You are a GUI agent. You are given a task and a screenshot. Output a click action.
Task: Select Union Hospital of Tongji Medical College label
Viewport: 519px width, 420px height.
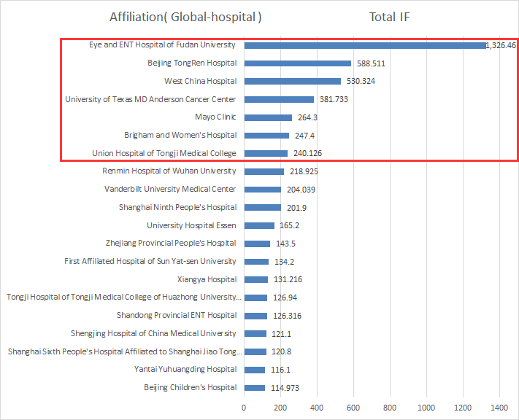[x=164, y=153]
